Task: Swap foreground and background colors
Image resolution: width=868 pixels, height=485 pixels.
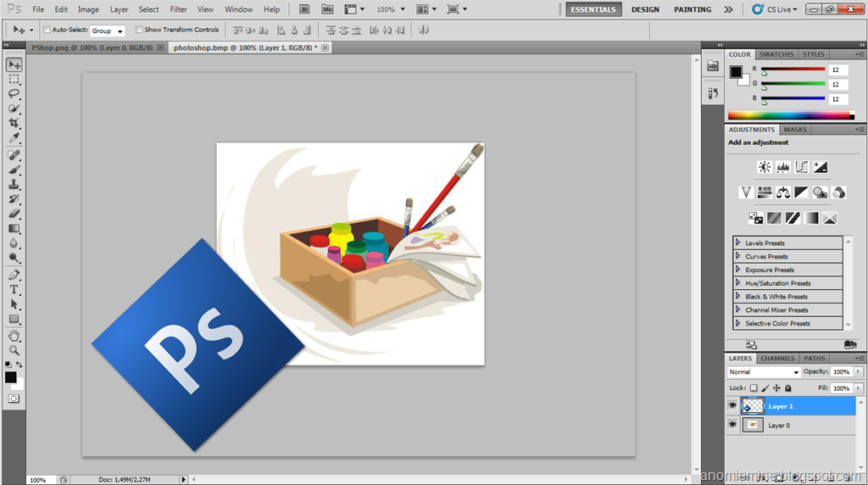Action: tap(19, 365)
